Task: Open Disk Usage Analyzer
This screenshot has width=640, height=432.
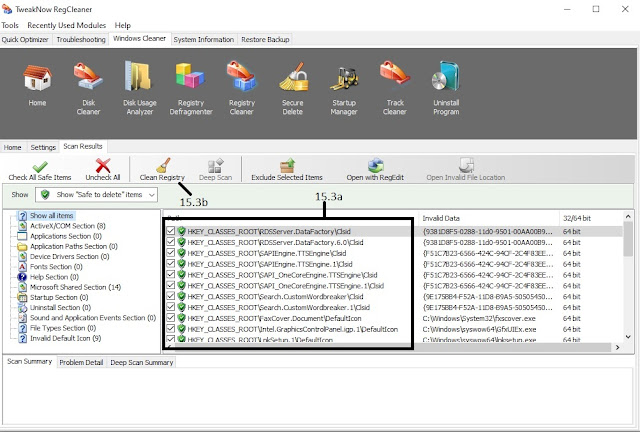Action: pyautogui.click(x=140, y=88)
